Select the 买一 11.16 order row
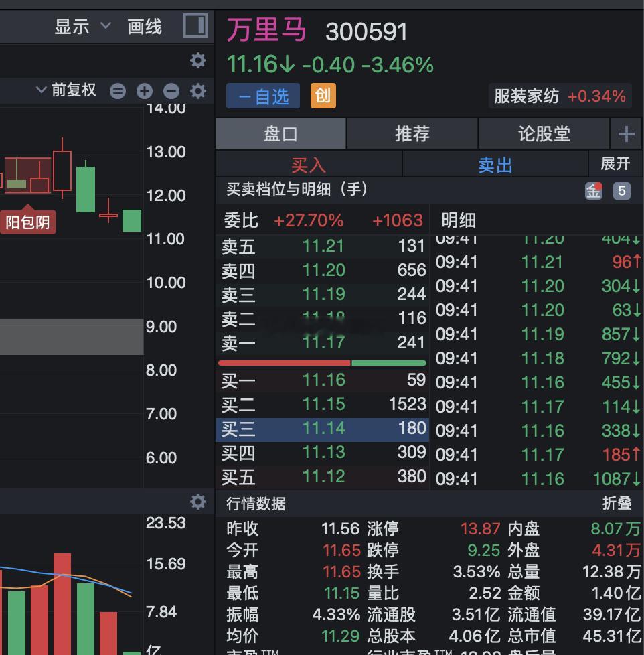The image size is (644, 655). point(323,380)
